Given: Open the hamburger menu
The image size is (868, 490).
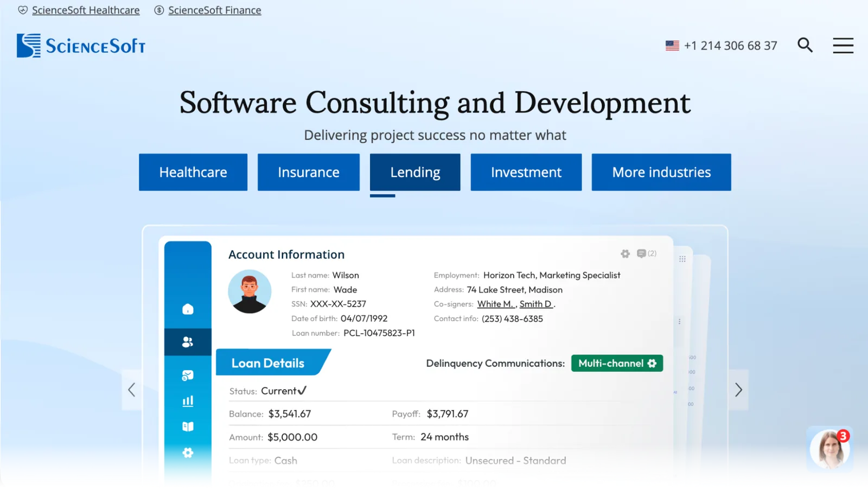Looking at the screenshot, I should 843,46.
